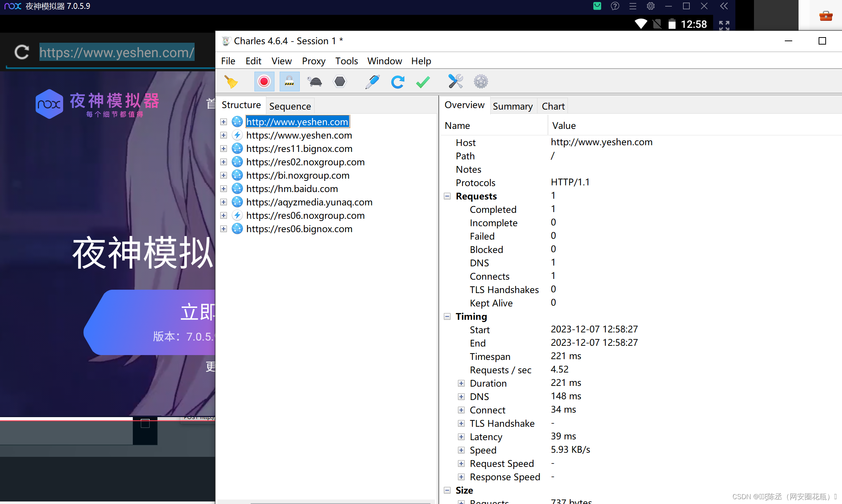Expand the DNS 148 ms timing row

[461, 397]
